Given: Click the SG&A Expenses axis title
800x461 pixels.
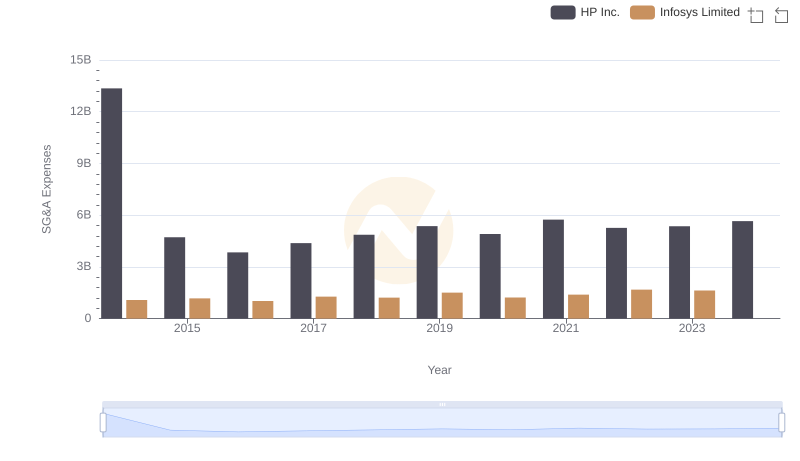Looking at the screenshot, I should click(x=47, y=189).
